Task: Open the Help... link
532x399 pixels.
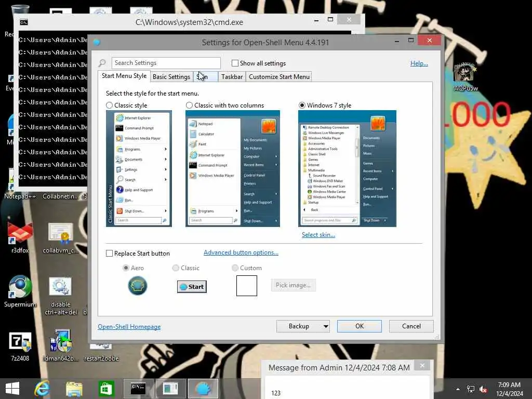Action: (419, 63)
